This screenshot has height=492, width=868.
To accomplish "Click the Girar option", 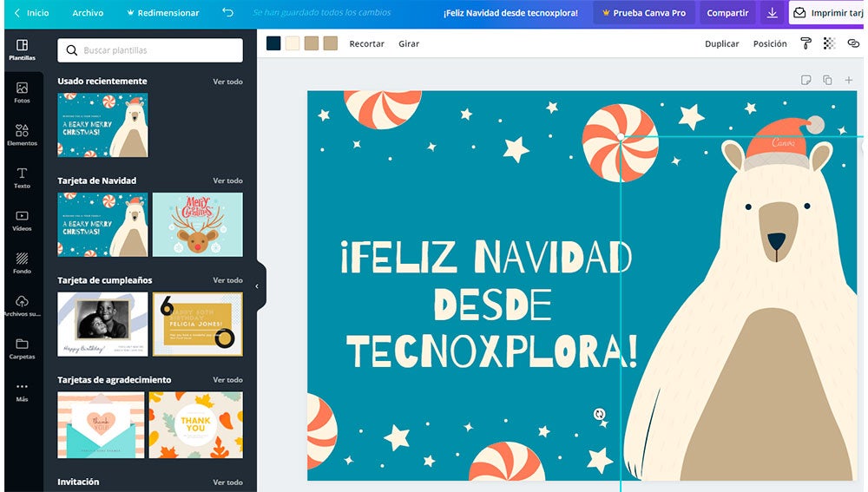I will pos(409,43).
